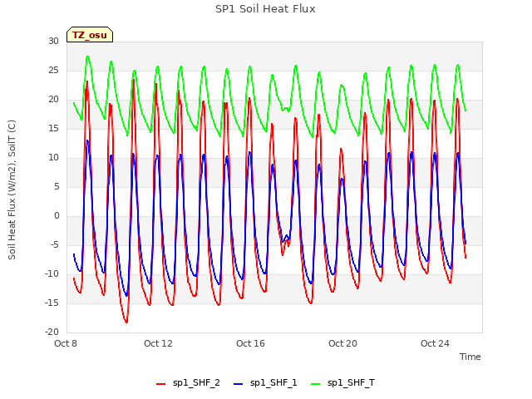Select the sp1_SHF_1 legend entry
Screen dimensions: 532x399
pos(265,383)
